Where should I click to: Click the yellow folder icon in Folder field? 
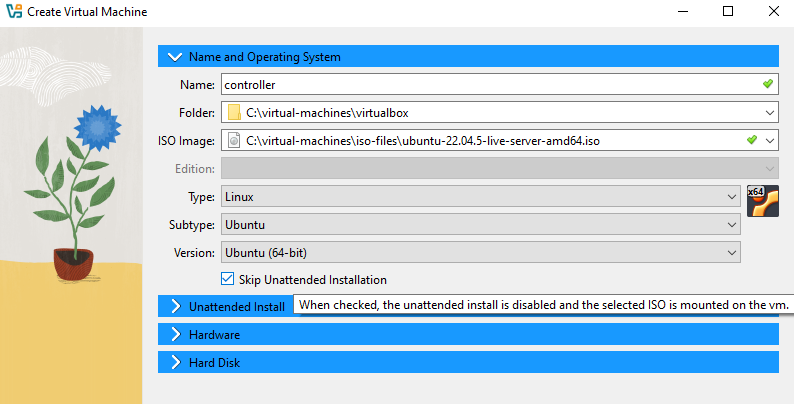tap(233, 113)
